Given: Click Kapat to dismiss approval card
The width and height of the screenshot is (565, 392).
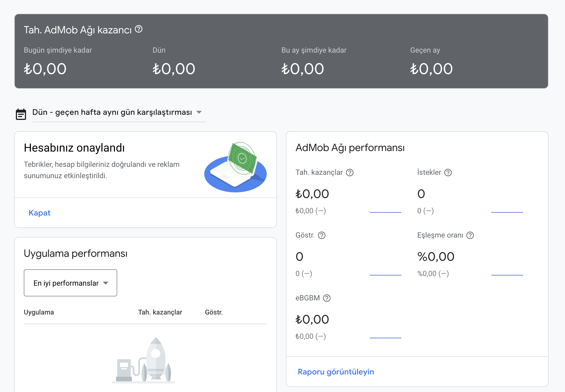Looking at the screenshot, I should pyautogui.click(x=40, y=213).
